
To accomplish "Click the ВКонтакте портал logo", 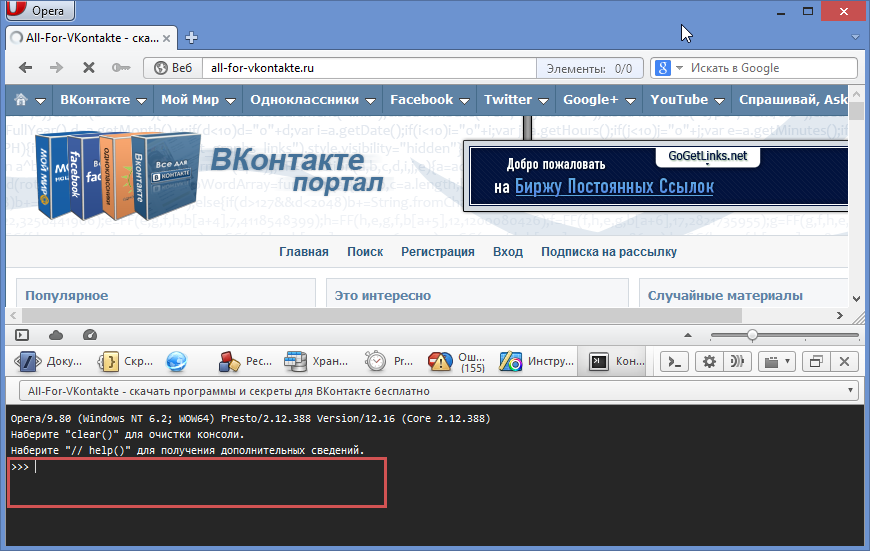I will [x=297, y=170].
